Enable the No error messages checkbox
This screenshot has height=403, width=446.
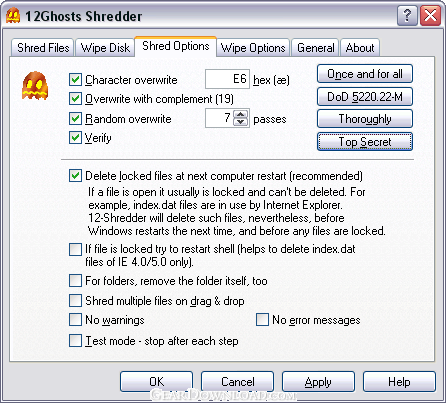pyautogui.click(x=262, y=320)
